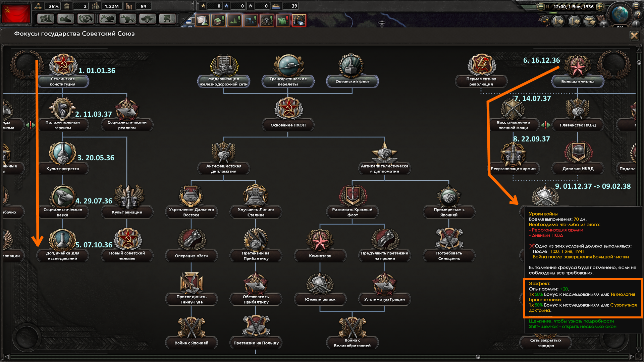
Task: Select the Социалистическая наука focus icon
Action: pos(62,196)
